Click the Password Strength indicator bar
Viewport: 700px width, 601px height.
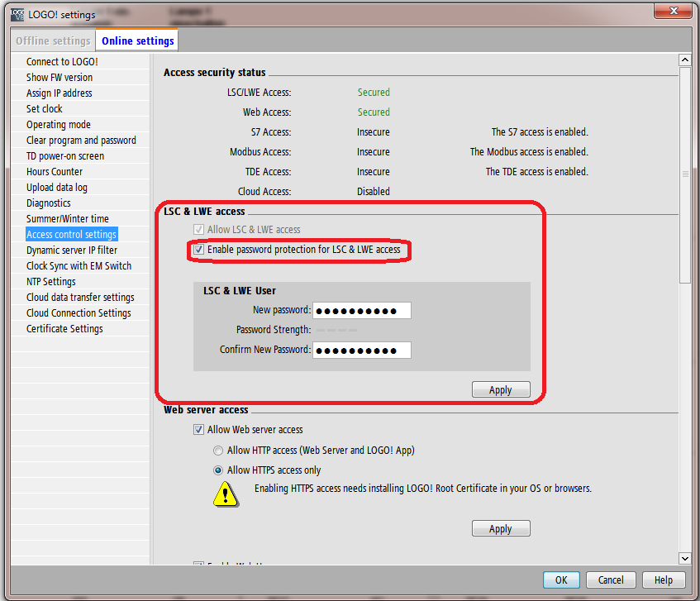[x=336, y=331]
